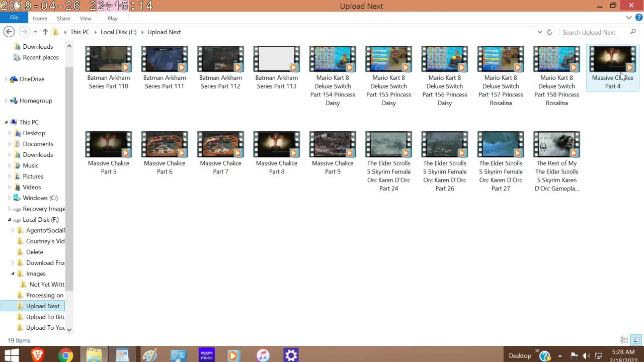Select Skyrim Karen D'Orc Part 27 video

click(x=501, y=162)
